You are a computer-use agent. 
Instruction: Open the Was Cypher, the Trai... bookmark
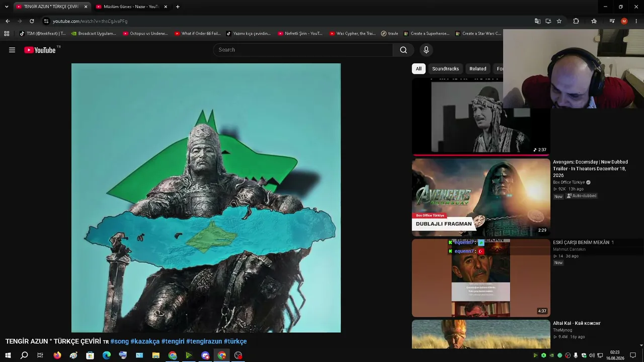pos(352,34)
